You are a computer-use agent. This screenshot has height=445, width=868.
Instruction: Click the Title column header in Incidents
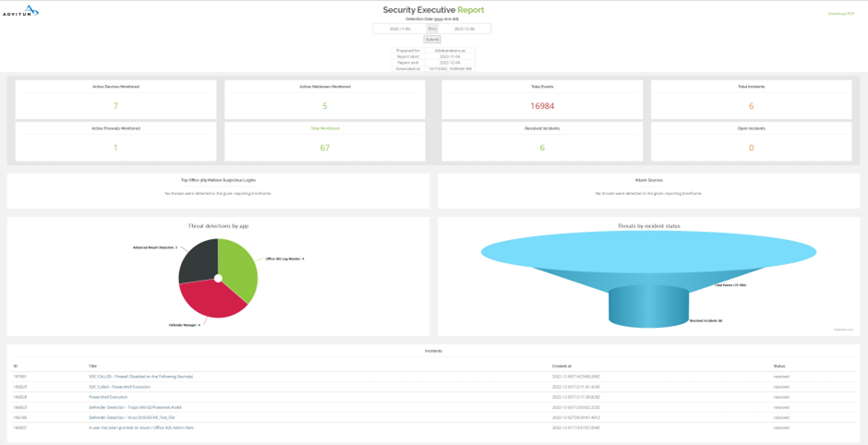[93, 367]
